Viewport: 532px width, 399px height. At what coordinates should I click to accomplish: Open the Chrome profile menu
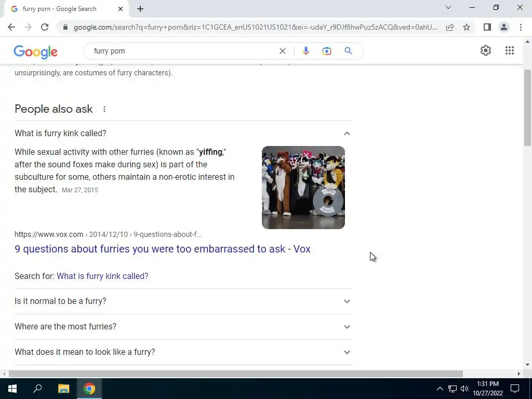[504, 27]
